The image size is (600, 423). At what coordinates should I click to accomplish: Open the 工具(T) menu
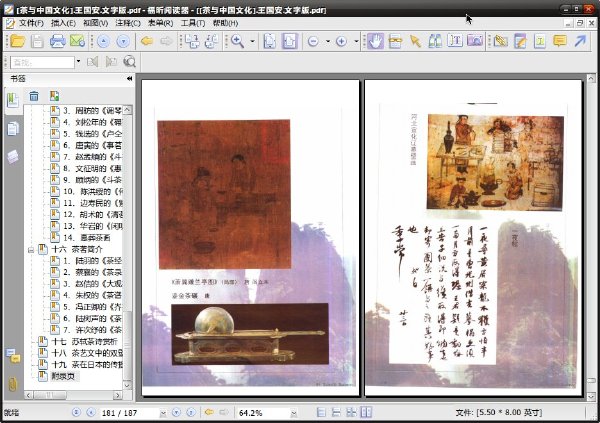193,23
